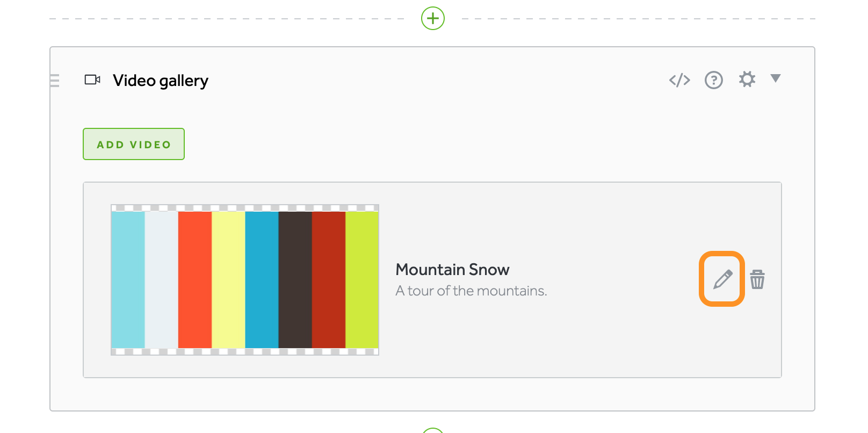This screenshot has width=868, height=433.
Task: Click the light cyan stripe in the thumbnail
Action: tap(128, 279)
